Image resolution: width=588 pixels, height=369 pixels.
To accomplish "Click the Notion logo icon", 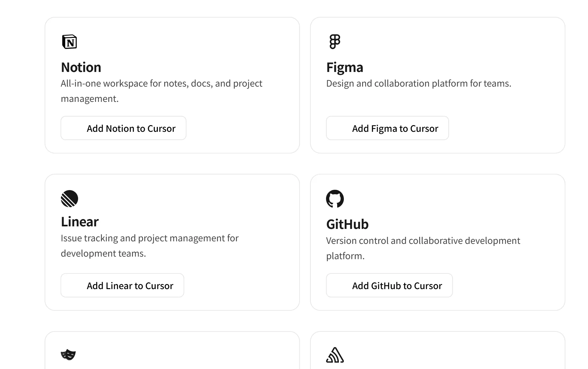I will click(69, 42).
